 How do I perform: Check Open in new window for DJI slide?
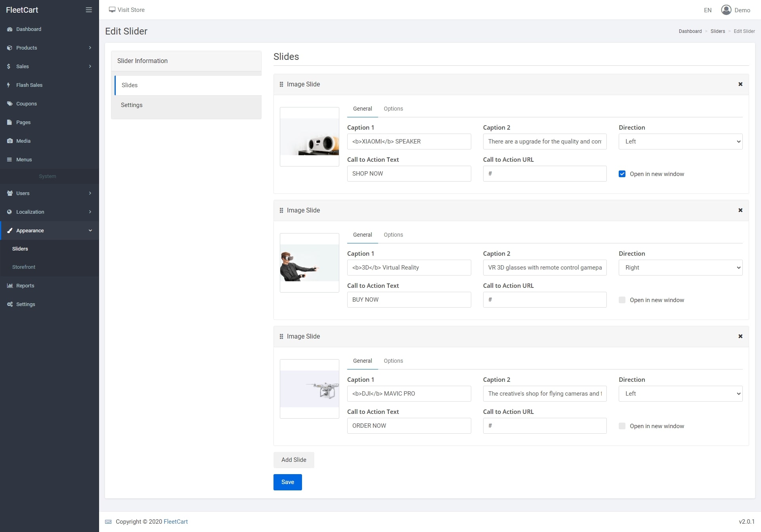[622, 426]
